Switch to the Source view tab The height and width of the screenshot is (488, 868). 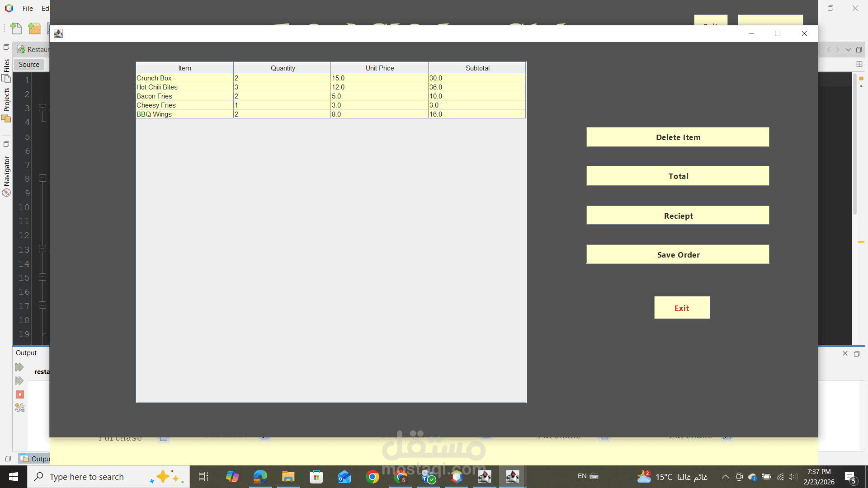coord(29,65)
